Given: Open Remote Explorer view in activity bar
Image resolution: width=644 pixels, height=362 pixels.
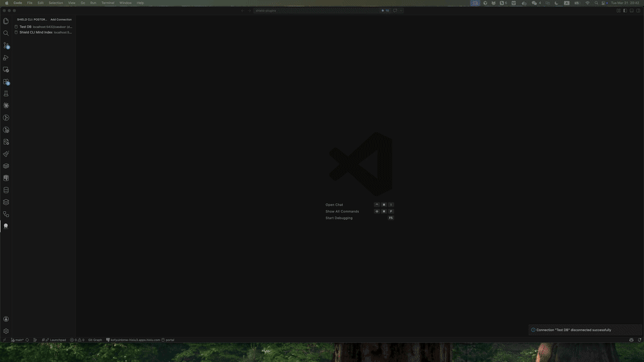Looking at the screenshot, I should 6,69.
